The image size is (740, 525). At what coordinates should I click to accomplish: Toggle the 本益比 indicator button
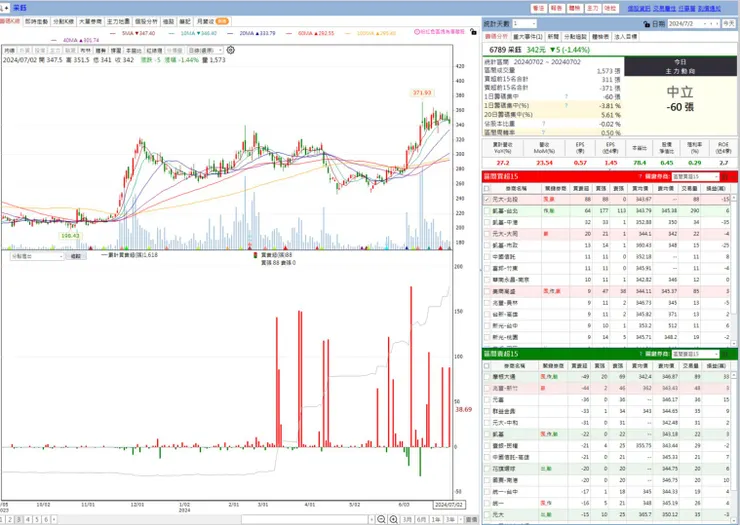(x=133, y=51)
